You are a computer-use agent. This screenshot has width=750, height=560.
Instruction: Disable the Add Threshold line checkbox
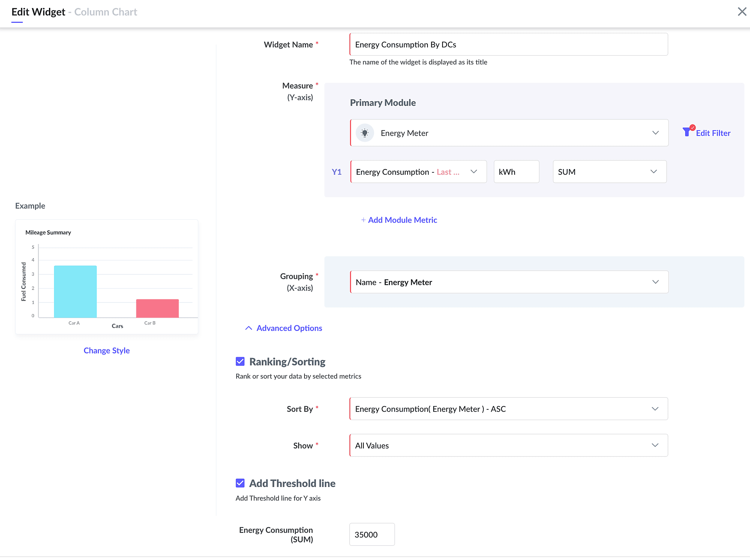click(240, 483)
